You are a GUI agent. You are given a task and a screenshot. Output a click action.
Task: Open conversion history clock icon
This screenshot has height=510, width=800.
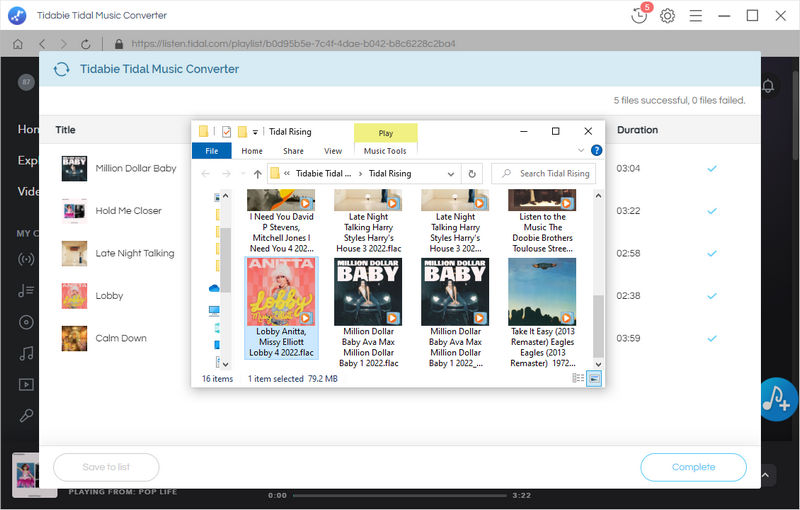[x=639, y=15]
